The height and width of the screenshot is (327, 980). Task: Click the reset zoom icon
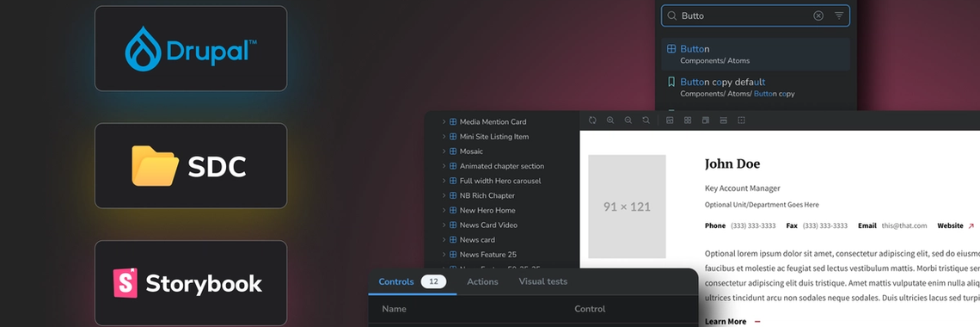pos(646,120)
